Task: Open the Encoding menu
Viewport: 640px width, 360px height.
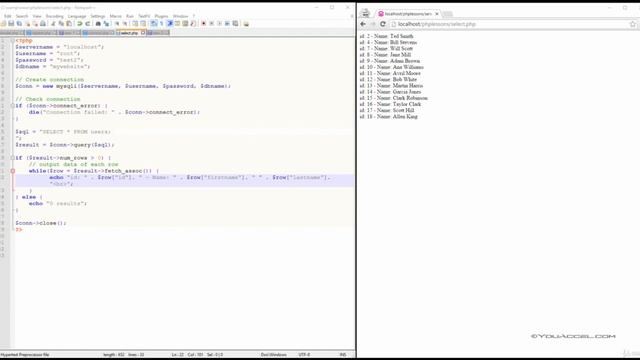Action: [54, 16]
